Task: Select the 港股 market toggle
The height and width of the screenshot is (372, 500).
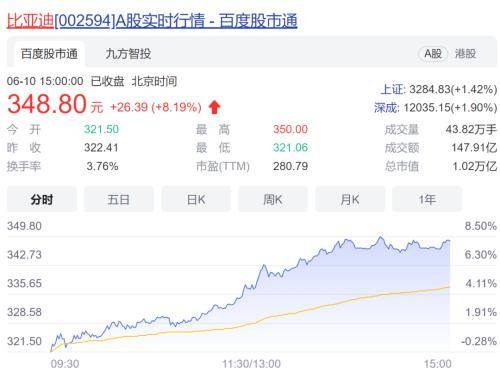Action: [466, 54]
